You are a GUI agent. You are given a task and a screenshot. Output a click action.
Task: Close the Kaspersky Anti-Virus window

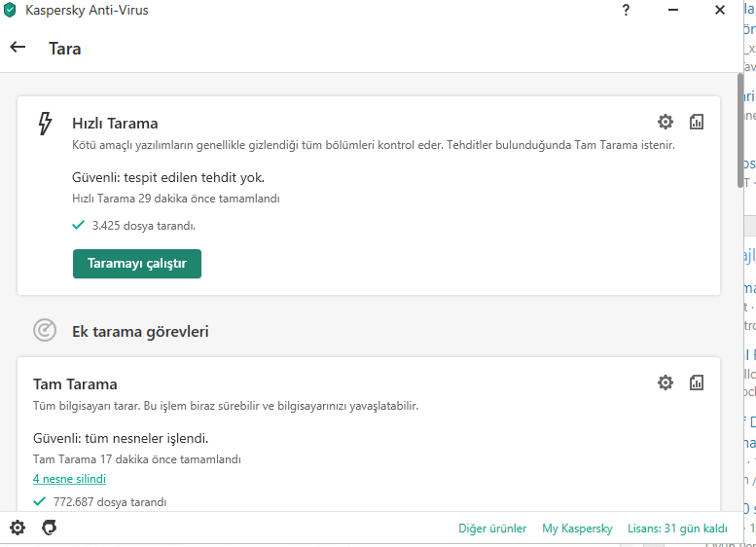720,10
